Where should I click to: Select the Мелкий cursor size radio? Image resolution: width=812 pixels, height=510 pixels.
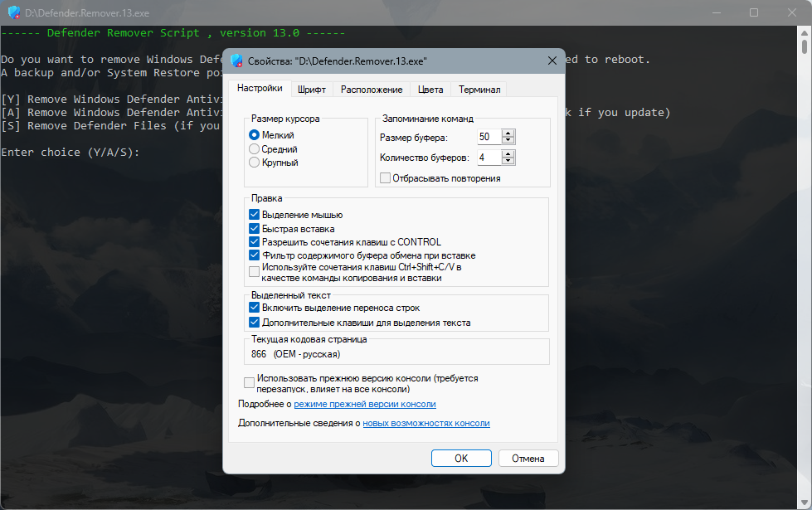click(255, 135)
